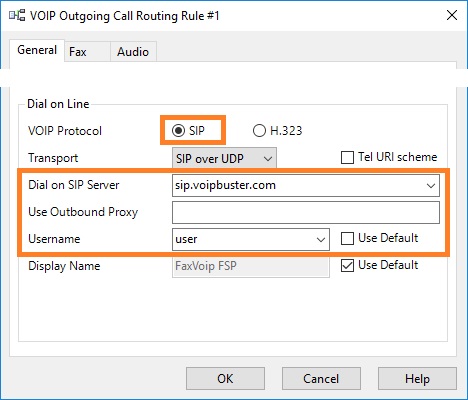Close the VOIP Outgoing Call Routing Rule dialog
The image size is (468, 400).
coord(452,15)
